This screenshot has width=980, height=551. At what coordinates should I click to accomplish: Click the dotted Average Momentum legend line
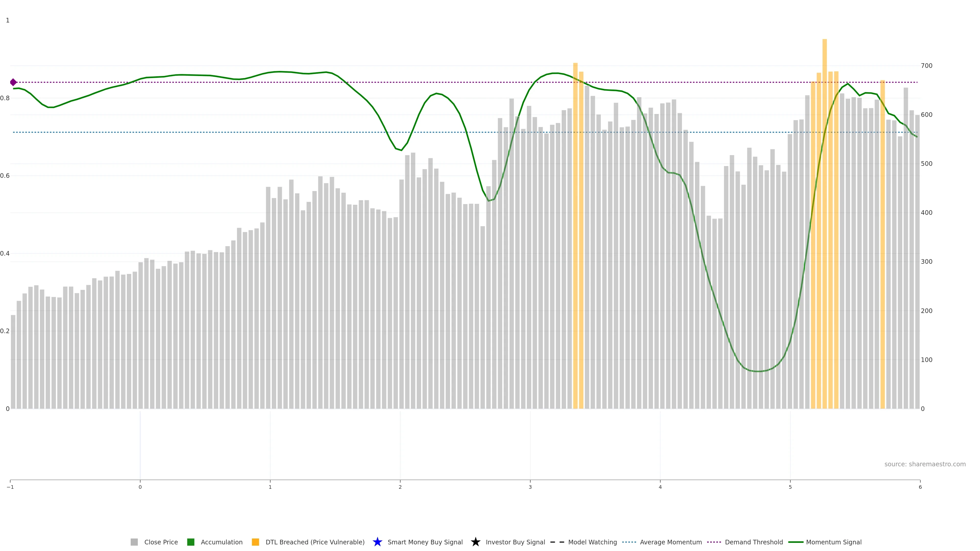click(629, 542)
